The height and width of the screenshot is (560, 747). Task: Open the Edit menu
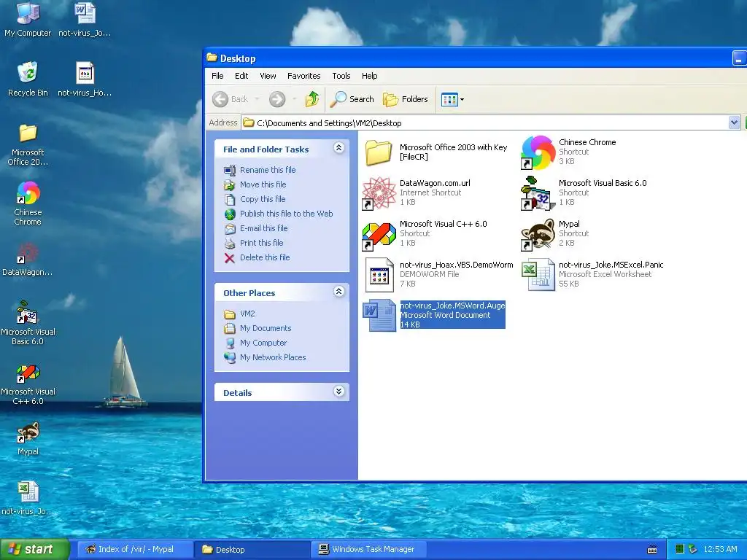(241, 76)
